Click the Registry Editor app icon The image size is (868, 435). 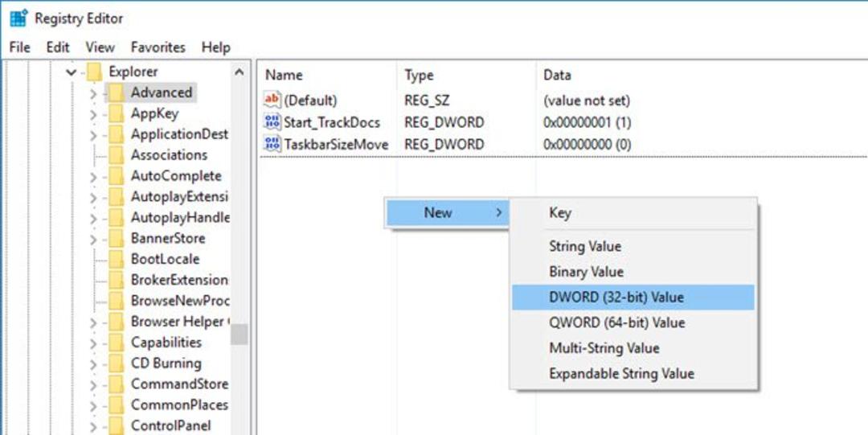point(18,18)
